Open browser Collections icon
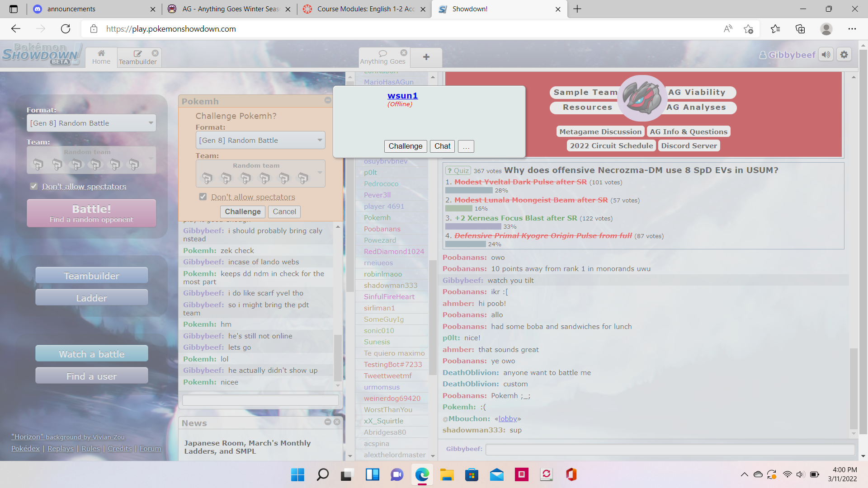Image resolution: width=868 pixels, height=488 pixels. (x=800, y=29)
